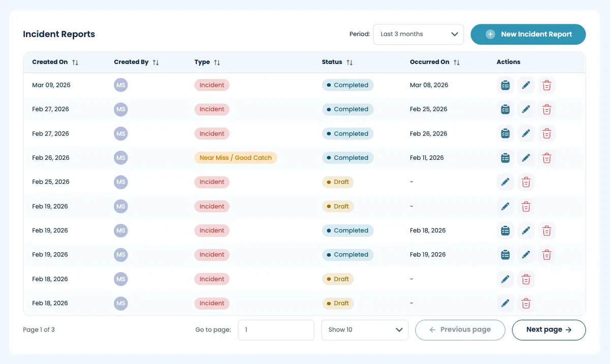Toggle sorting on the Type column
Viewport: 610px width, 364px height.
(217, 62)
